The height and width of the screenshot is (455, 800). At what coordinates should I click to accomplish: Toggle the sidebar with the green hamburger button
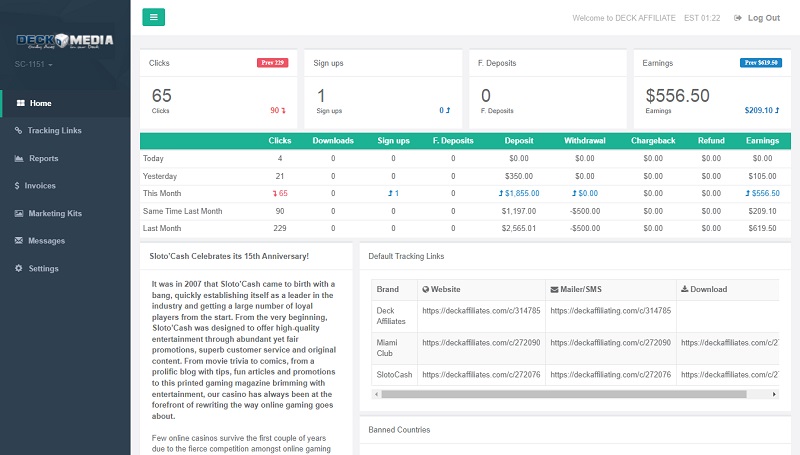(154, 17)
